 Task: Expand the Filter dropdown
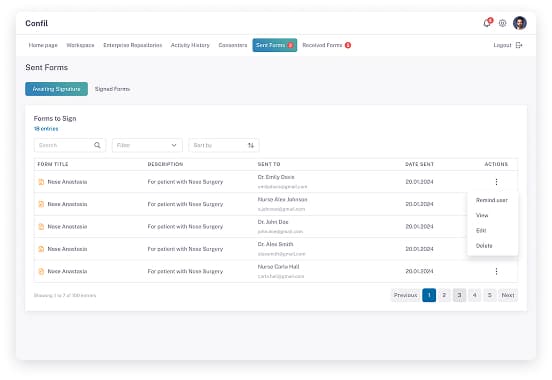pos(147,145)
